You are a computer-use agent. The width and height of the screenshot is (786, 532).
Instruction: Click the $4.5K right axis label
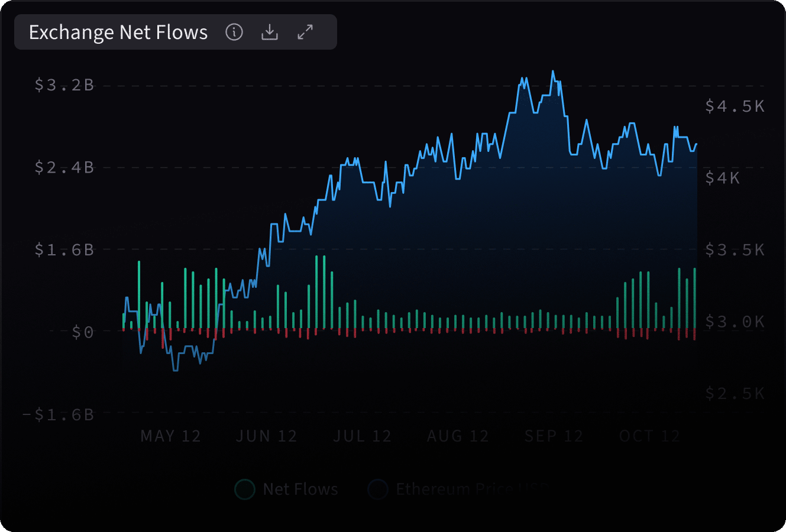733,107
